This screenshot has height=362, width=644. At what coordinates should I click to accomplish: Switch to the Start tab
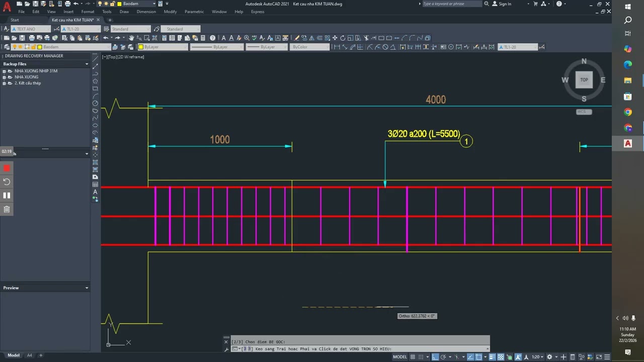click(15, 20)
